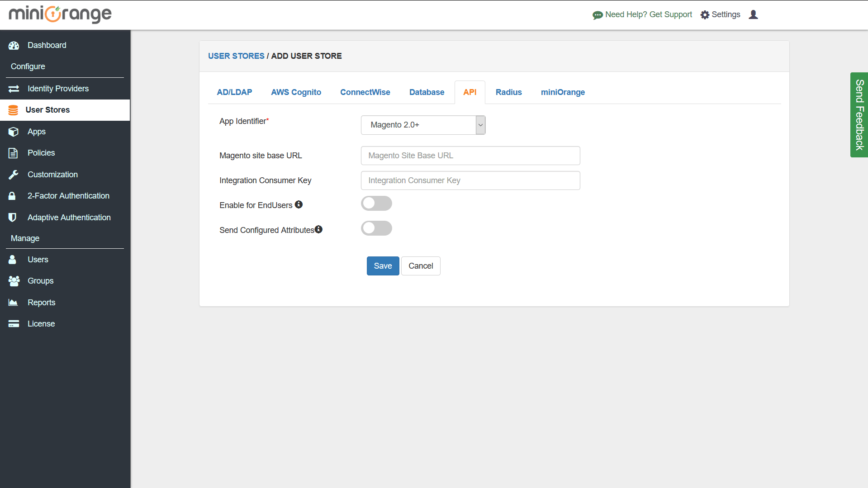
Task: Focus the Magento Site Base URL field
Action: coord(470,156)
